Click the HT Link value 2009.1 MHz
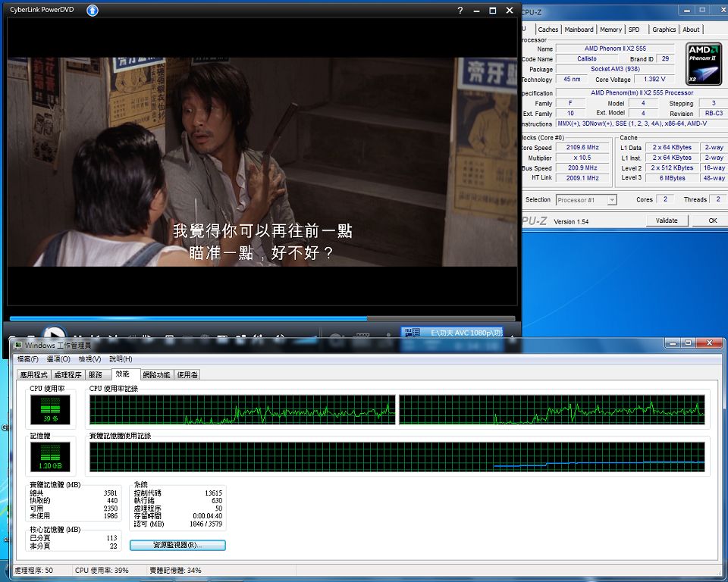Image resolution: width=728 pixels, height=582 pixels. 582,178
